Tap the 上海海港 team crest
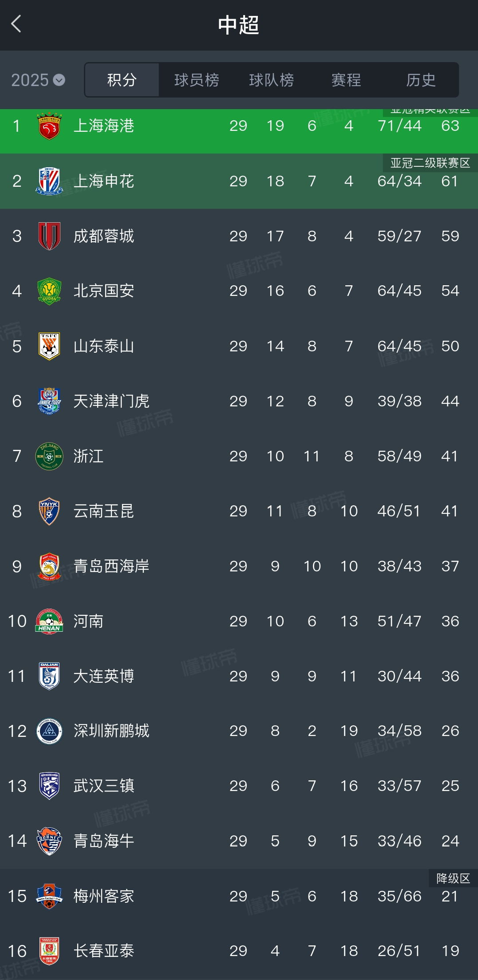The image size is (478, 980). [x=49, y=126]
